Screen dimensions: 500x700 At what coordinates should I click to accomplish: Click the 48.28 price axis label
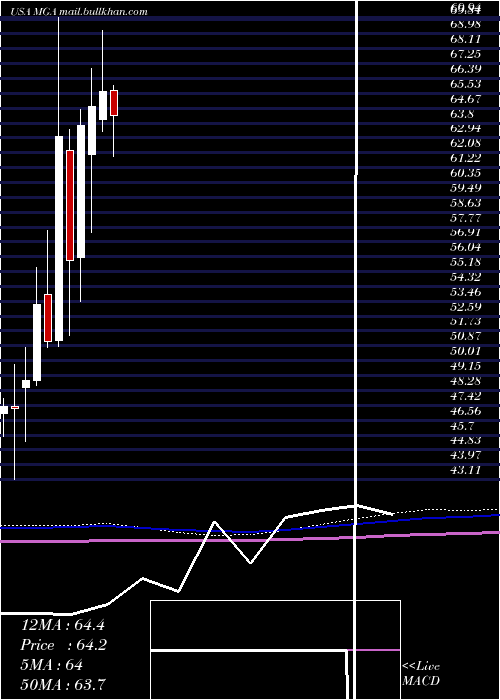click(x=466, y=381)
